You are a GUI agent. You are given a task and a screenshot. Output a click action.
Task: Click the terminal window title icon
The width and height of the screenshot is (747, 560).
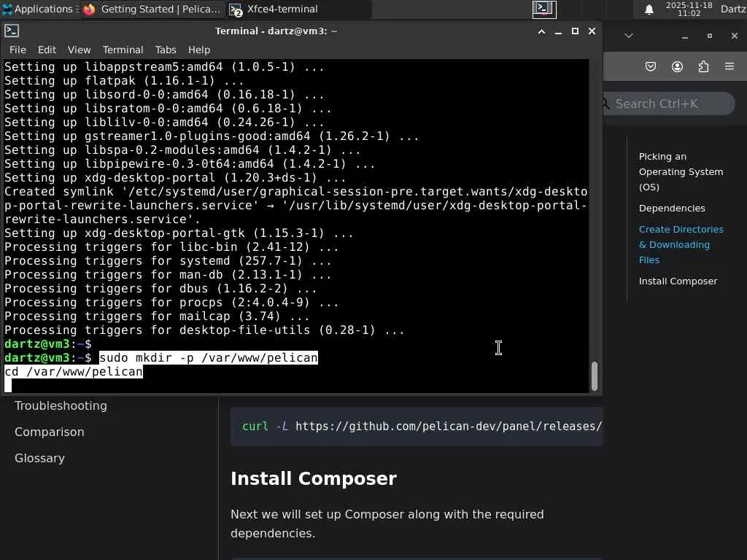pyautogui.click(x=12, y=31)
